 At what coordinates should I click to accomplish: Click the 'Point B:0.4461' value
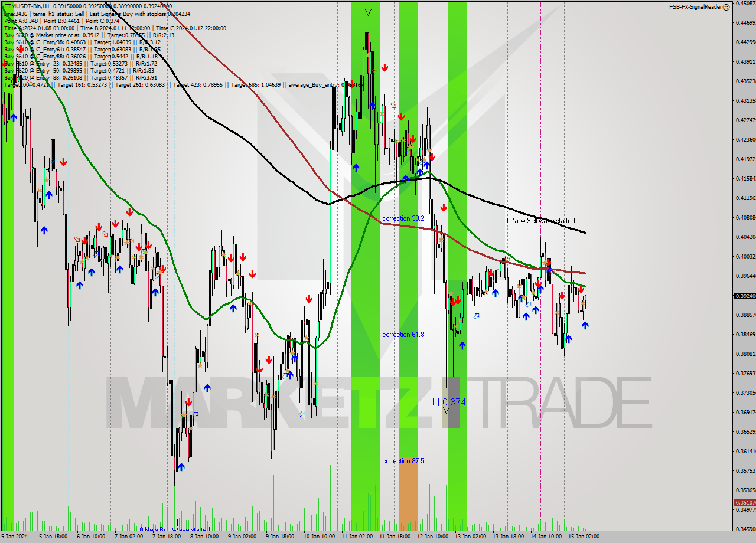click(60, 21)
